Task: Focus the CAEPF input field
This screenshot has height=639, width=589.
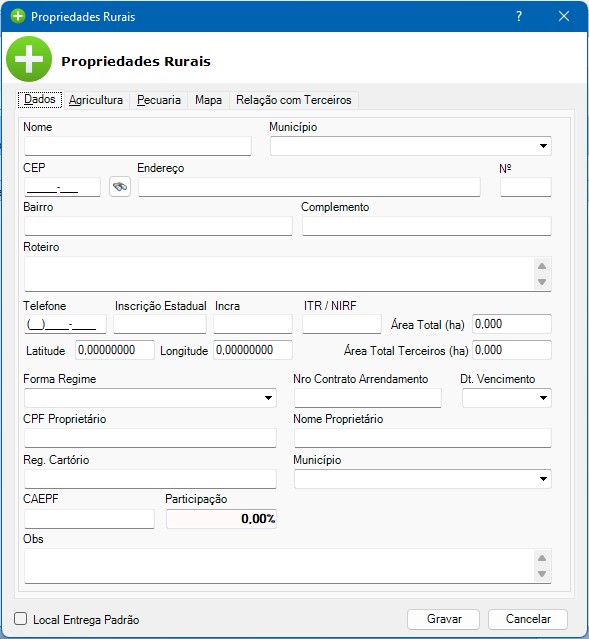Action: pyautogui.click(x=89, y=519)
